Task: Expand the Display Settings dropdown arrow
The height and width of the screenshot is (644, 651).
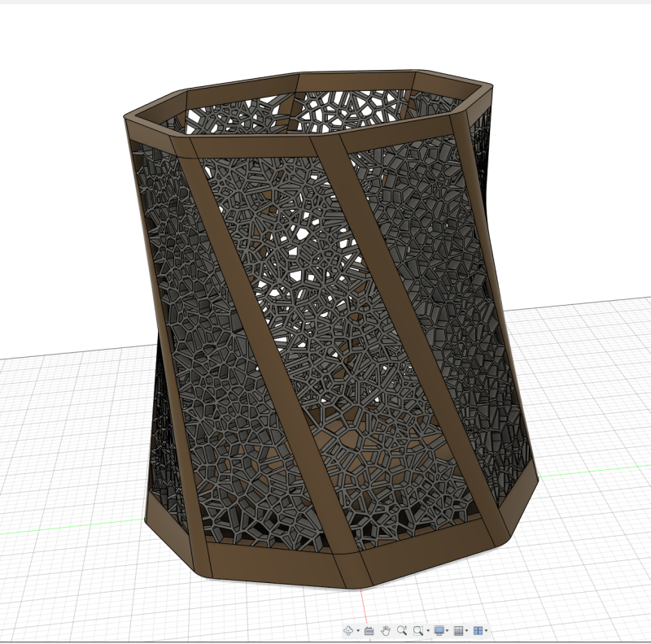Action: [x=447, y=631]
